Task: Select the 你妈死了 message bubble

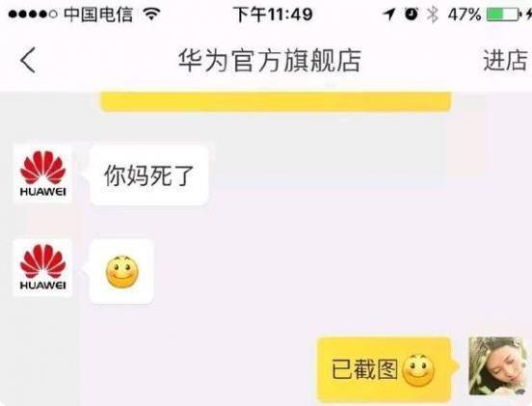Action: pos(148,175)
